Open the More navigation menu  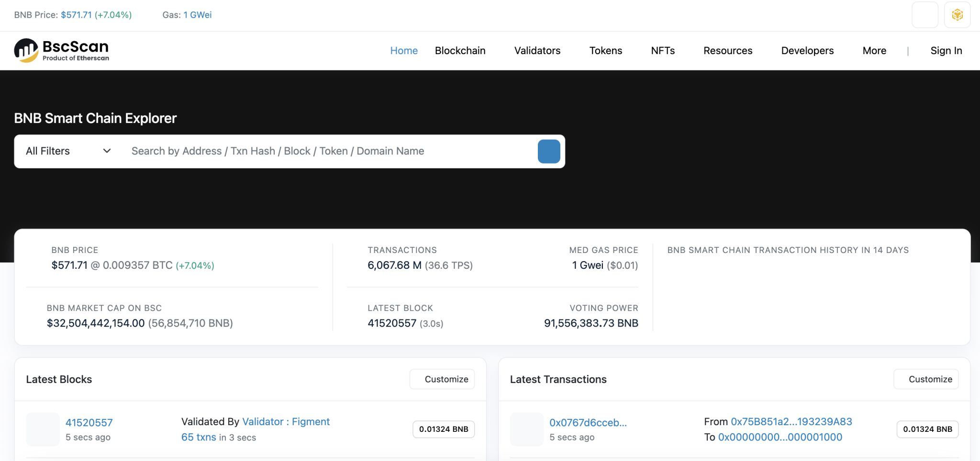[874, 51]
